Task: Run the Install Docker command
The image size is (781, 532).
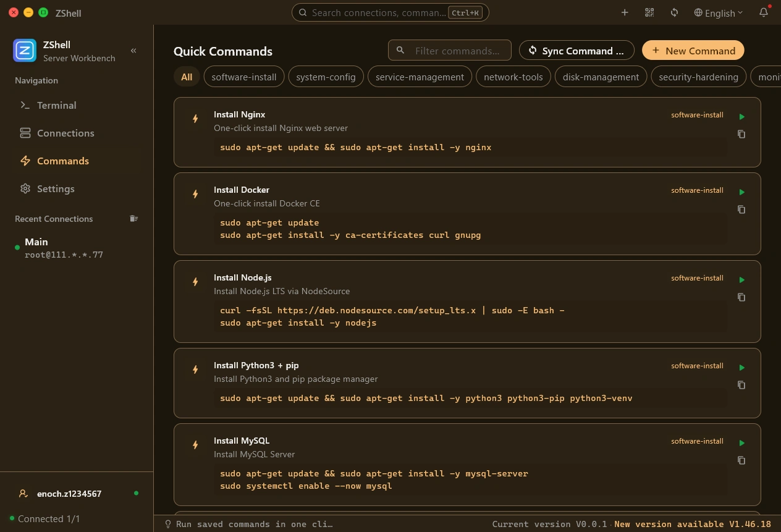Action: [742, 192]
